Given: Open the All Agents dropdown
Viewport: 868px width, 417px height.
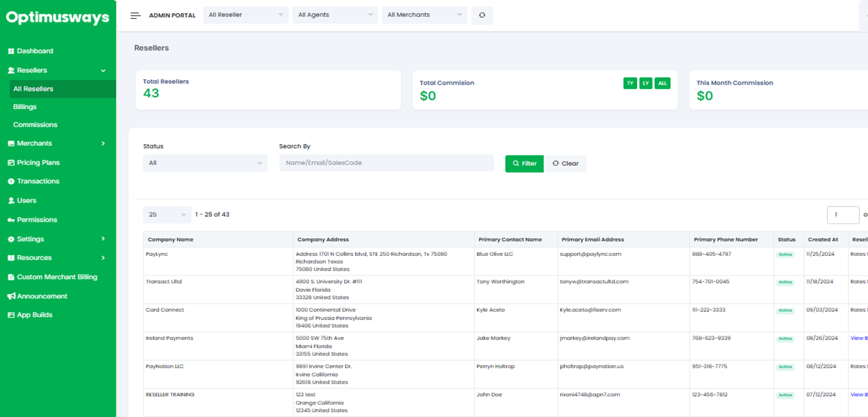Looking at the screenshot, I should 335,15.
